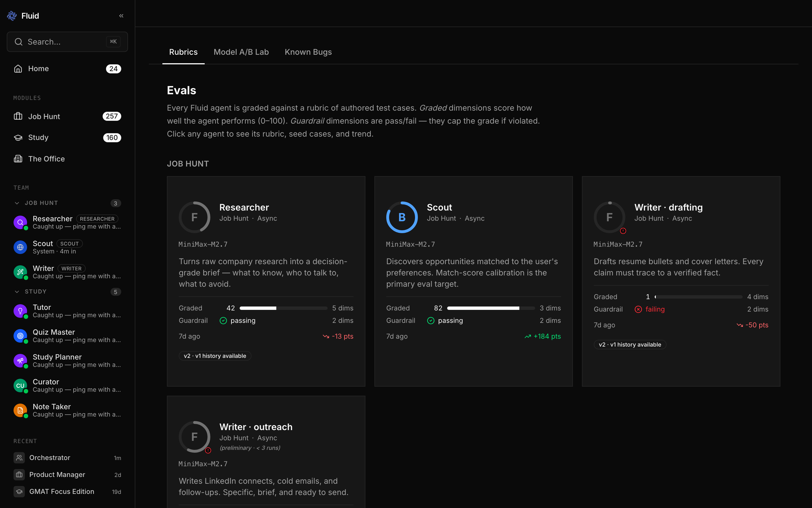This screenshot has width=812, height=508.
Task: Click the Writer green avatar
Action: click(20, 272)
